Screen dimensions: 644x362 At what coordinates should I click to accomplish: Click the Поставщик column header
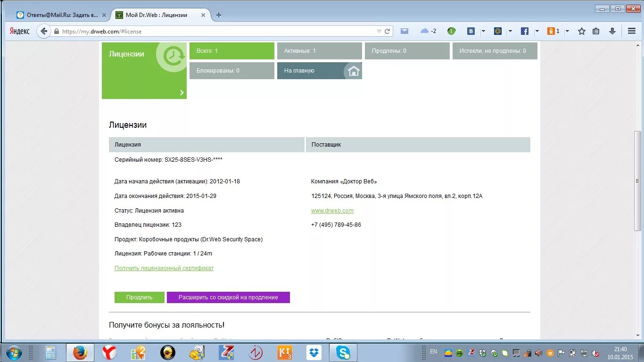tap(418, 145)
